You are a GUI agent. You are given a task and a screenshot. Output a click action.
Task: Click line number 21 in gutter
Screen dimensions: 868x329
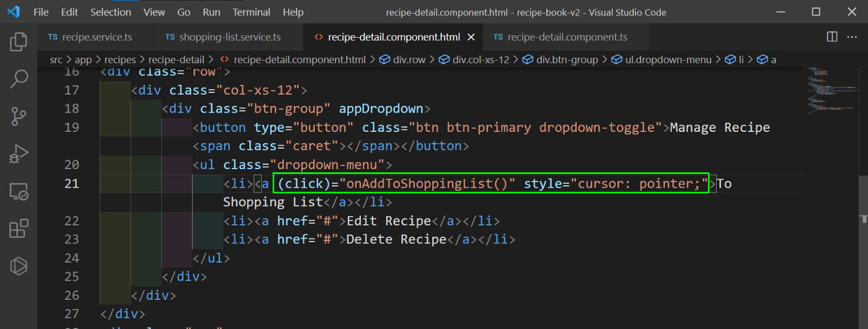coord(72,183)
